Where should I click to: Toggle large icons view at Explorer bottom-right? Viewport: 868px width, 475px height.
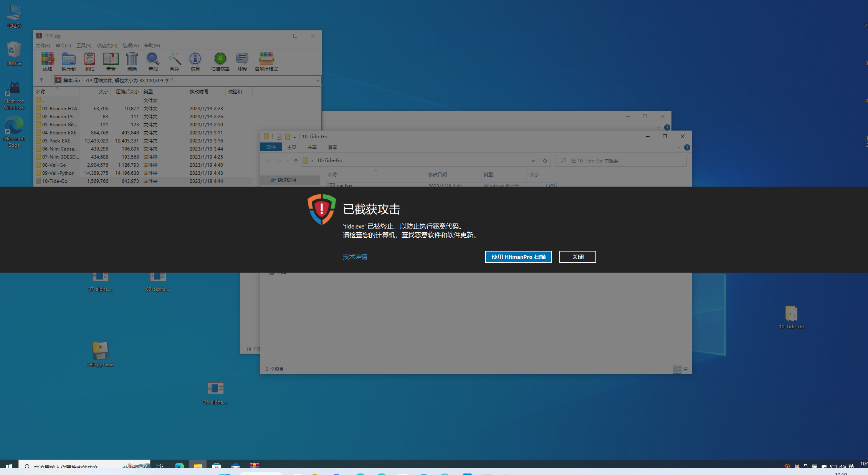click(x=686, y=369)
